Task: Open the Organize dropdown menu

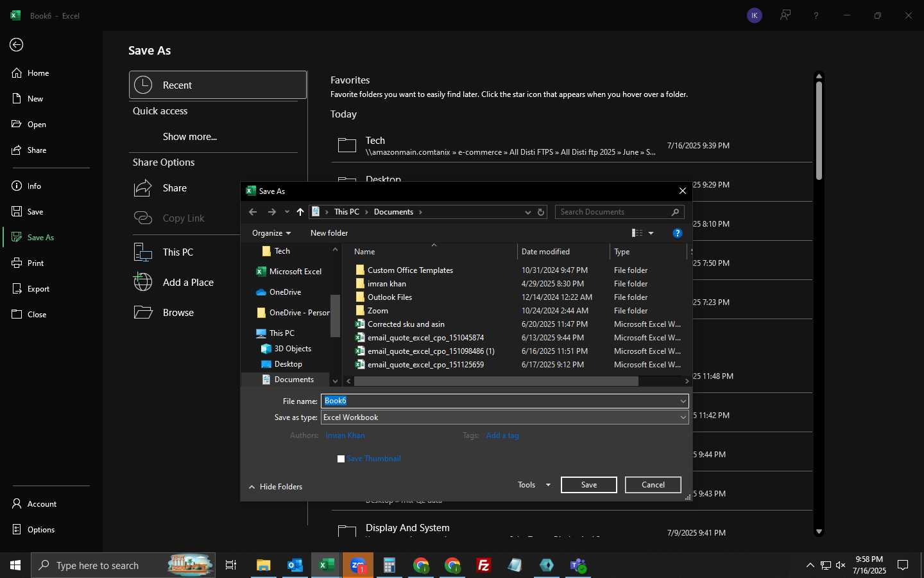Action: [x=271, y=233]
